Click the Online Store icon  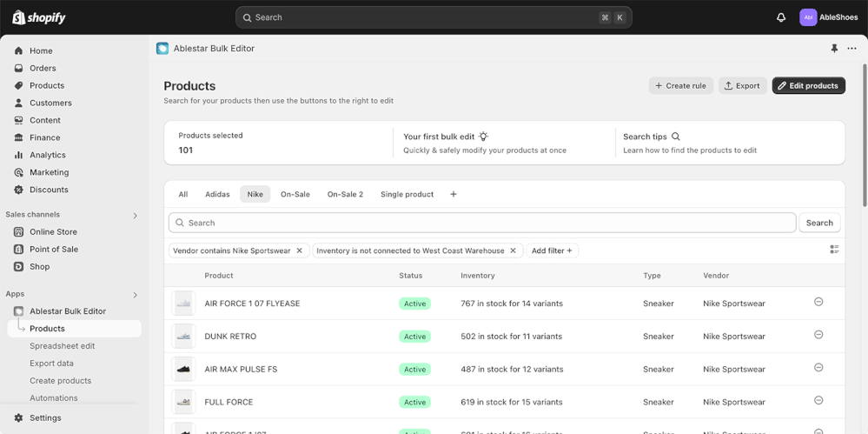coord(19,231)
